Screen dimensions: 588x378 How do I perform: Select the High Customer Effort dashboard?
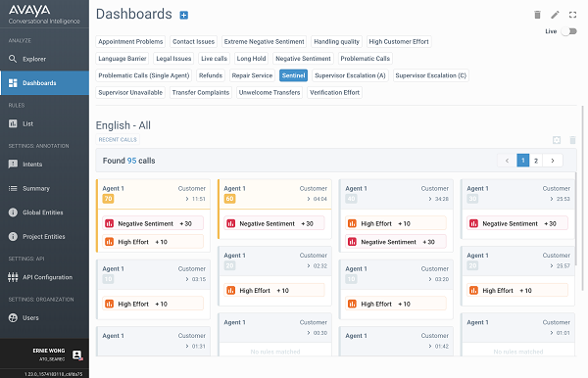coord(399,41)
